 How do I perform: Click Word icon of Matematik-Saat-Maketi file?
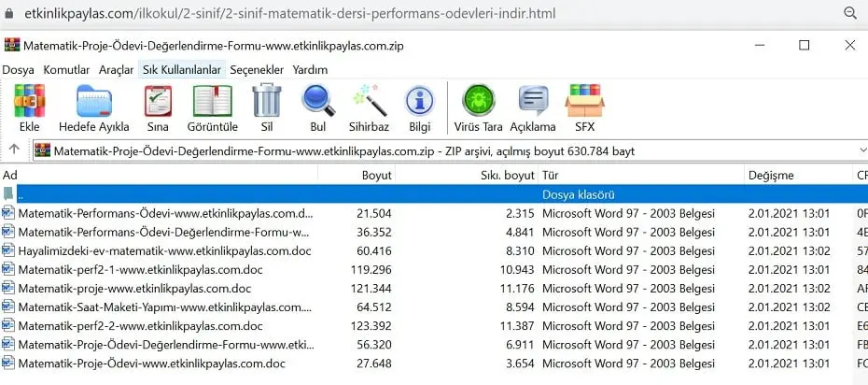8,307
